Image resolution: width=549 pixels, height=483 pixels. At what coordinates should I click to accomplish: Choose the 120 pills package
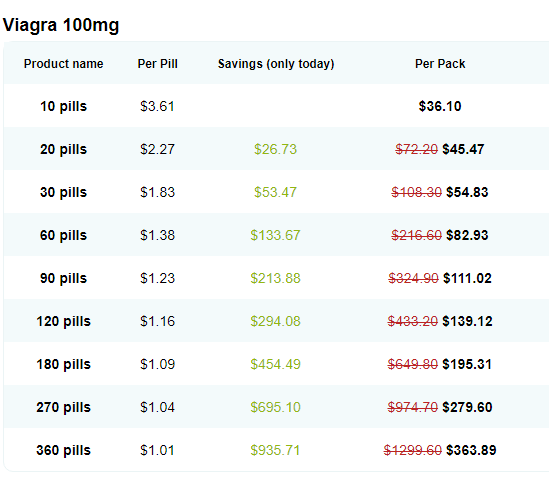(x=63, y=322)
